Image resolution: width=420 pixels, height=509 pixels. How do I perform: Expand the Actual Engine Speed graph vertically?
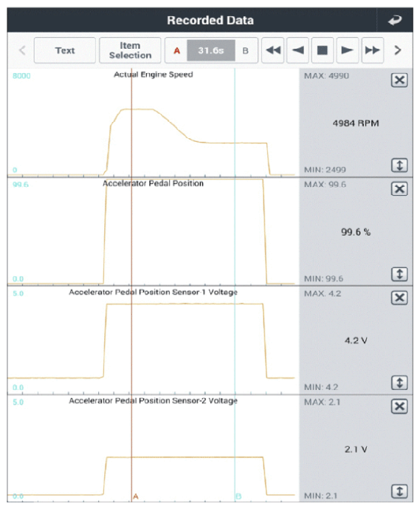pyautogui.click(x=399, y=165)
